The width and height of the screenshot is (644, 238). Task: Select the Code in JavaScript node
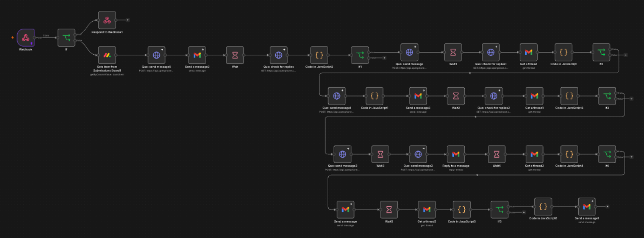(x=563, y=52)
